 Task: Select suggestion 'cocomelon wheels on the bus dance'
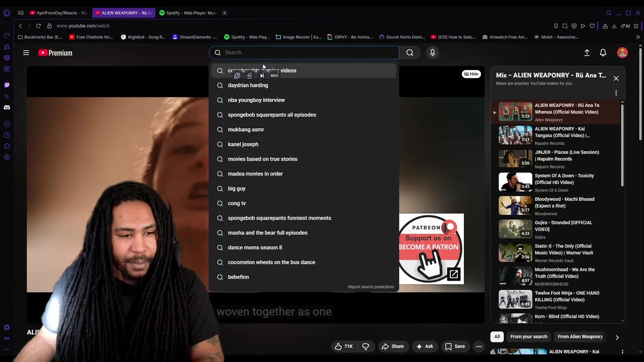coord(304,262)
